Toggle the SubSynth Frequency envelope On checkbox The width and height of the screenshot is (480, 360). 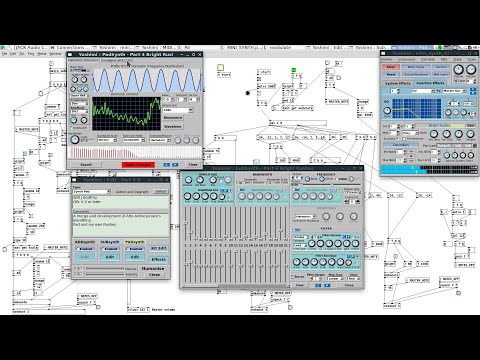[x=296, y=190]
